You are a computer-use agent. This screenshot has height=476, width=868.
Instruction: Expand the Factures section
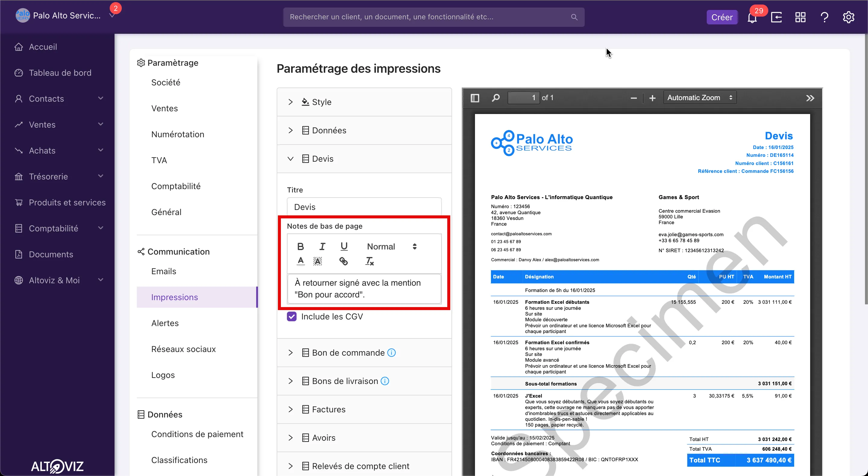click(x=364, y=410)
